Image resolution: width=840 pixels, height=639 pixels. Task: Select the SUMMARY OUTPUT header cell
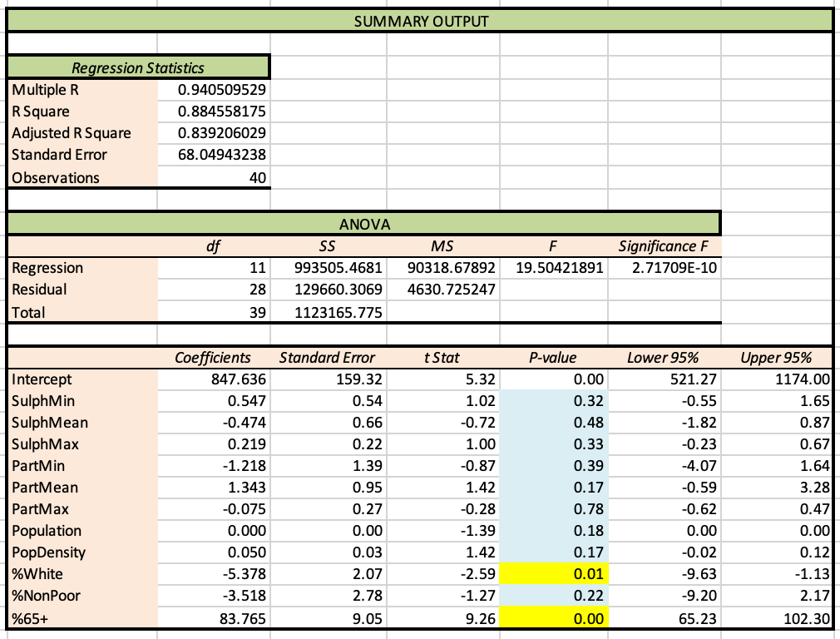pyautogui.click(x=420, y=22)
